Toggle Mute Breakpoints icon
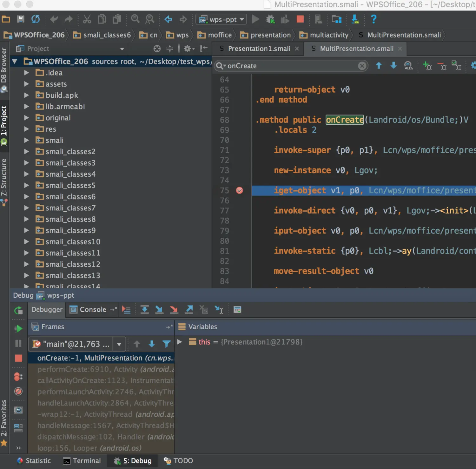476x469 pixels. click(x=18, y=391)
